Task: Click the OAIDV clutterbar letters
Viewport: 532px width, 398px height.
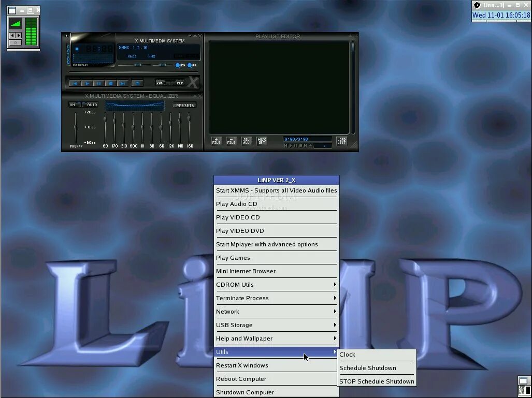Action: coord(68,54)
